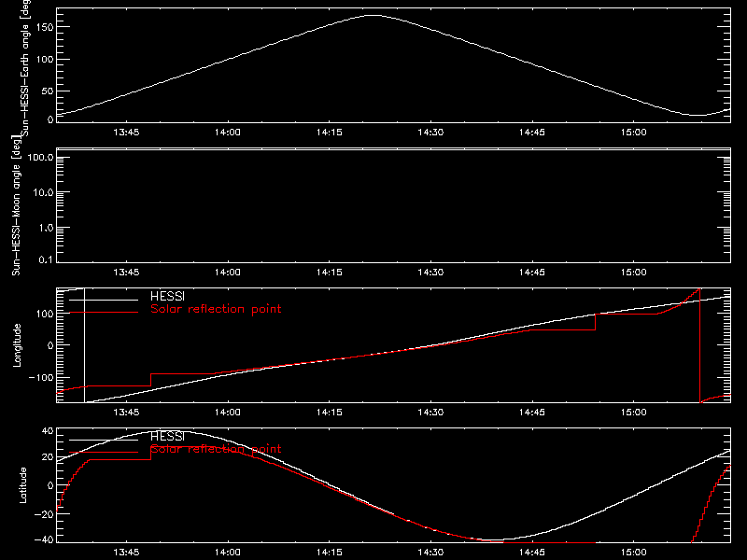
Task: Click the empty Sun-HESSI-Moon angle plot area
Action: point(393,205)
